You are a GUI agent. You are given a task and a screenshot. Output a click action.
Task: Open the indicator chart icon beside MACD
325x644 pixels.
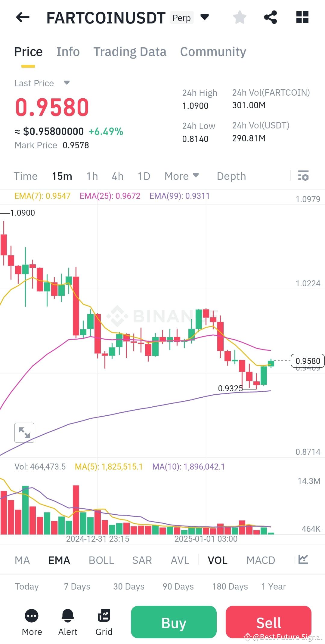304,559
